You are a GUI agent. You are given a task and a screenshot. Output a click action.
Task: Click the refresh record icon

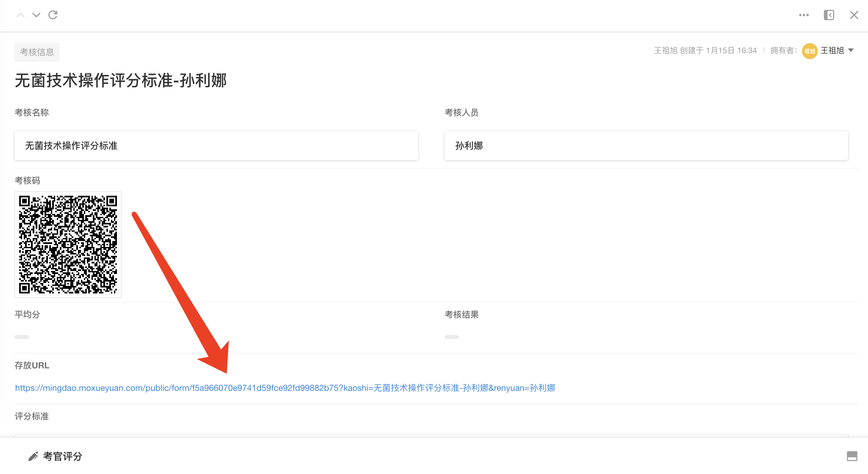click(53, 15)
